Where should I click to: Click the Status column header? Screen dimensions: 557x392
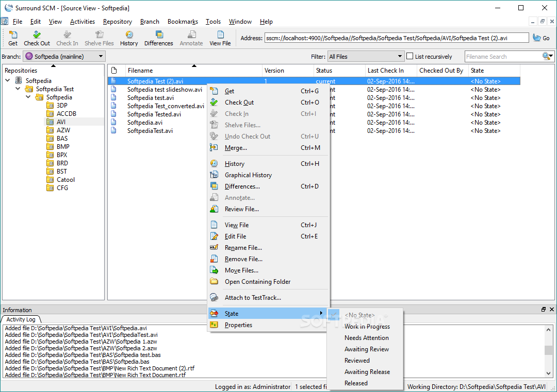tap(339, 70)
